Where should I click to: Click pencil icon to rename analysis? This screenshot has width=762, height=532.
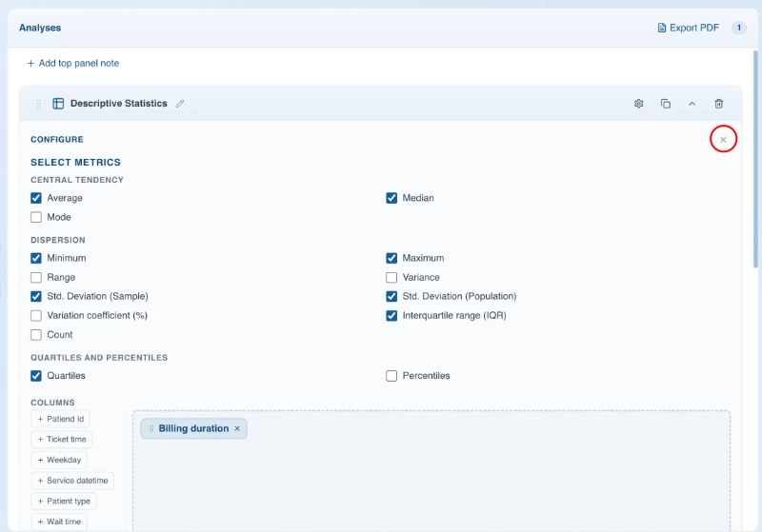click(180, 104)
